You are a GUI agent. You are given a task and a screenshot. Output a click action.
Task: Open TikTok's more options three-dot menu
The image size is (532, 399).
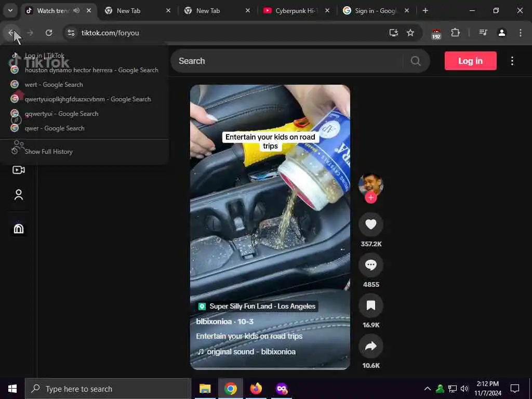click(x=512, y=61)
